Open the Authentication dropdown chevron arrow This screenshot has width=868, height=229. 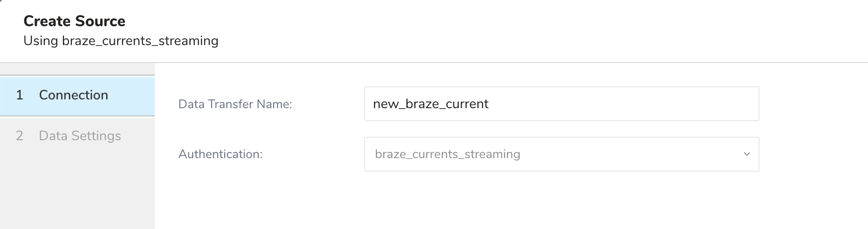point(746,154)
